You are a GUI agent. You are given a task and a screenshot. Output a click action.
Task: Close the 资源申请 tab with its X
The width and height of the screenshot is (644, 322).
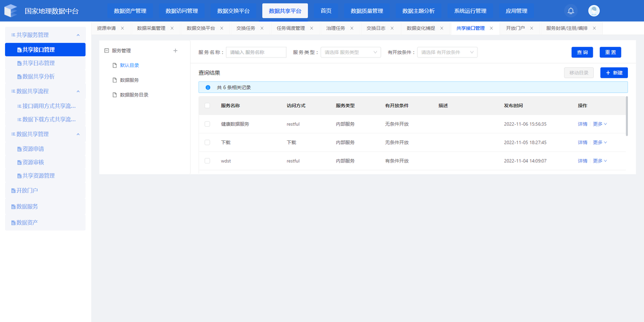coord(122,28)
